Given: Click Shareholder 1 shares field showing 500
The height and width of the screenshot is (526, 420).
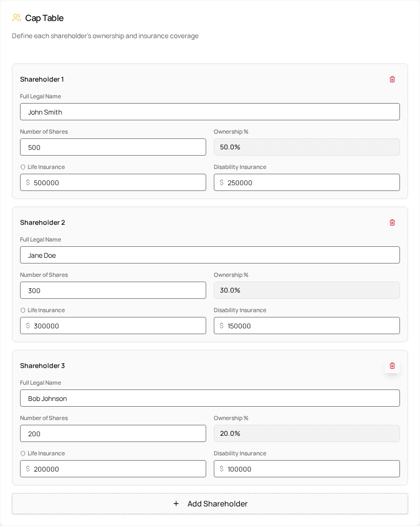Looking at the screenshot, I should point(113,147).
